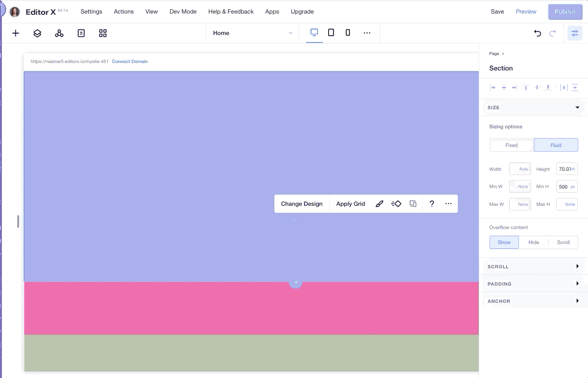588x378 pixels.
Task: Set overflow content to Hide
Action: point(534,242)
